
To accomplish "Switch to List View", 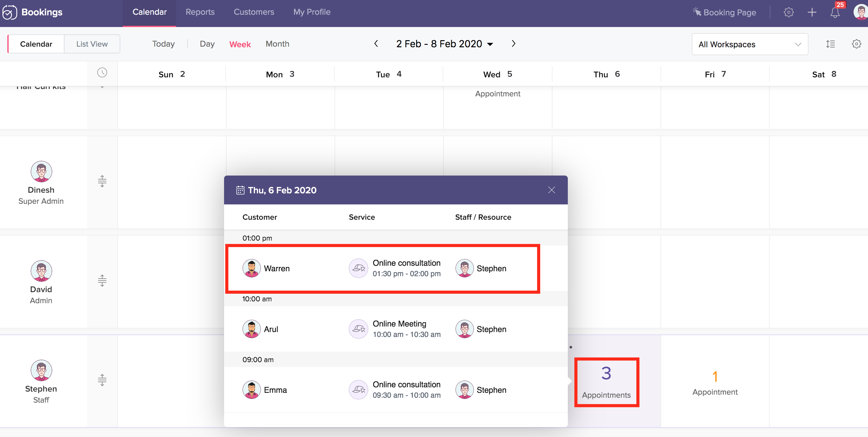I will [92, 44].
